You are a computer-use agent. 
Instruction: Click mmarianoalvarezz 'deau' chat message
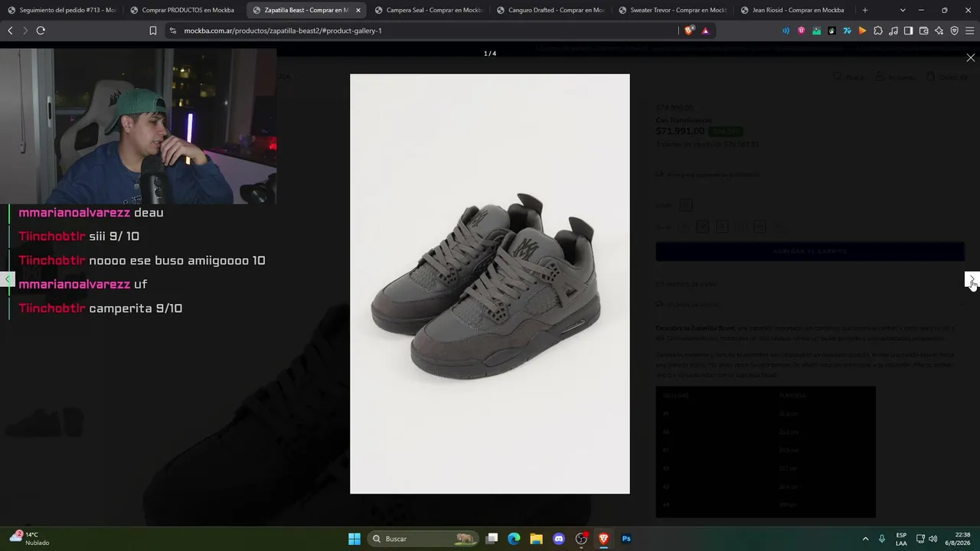click(91, 213)
